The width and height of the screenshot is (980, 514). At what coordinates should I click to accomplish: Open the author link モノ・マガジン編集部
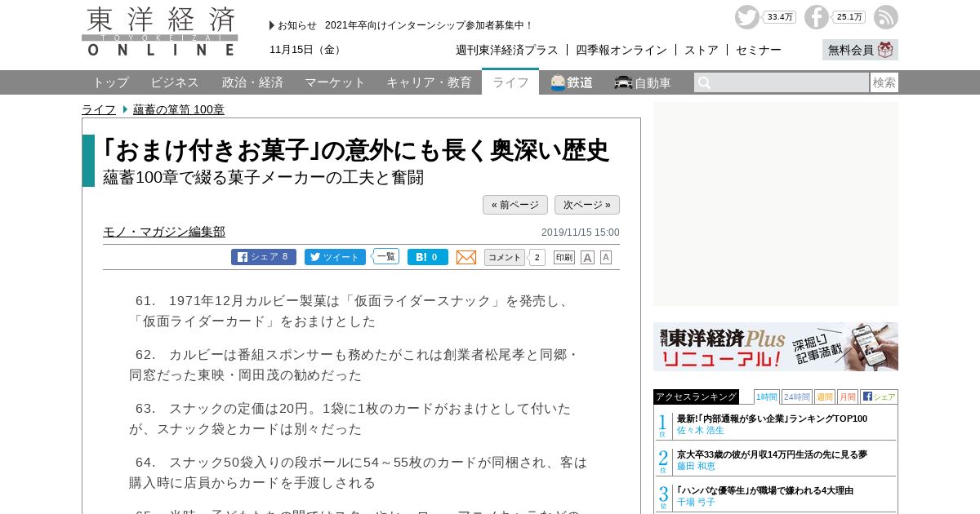[x=164, y=232]
